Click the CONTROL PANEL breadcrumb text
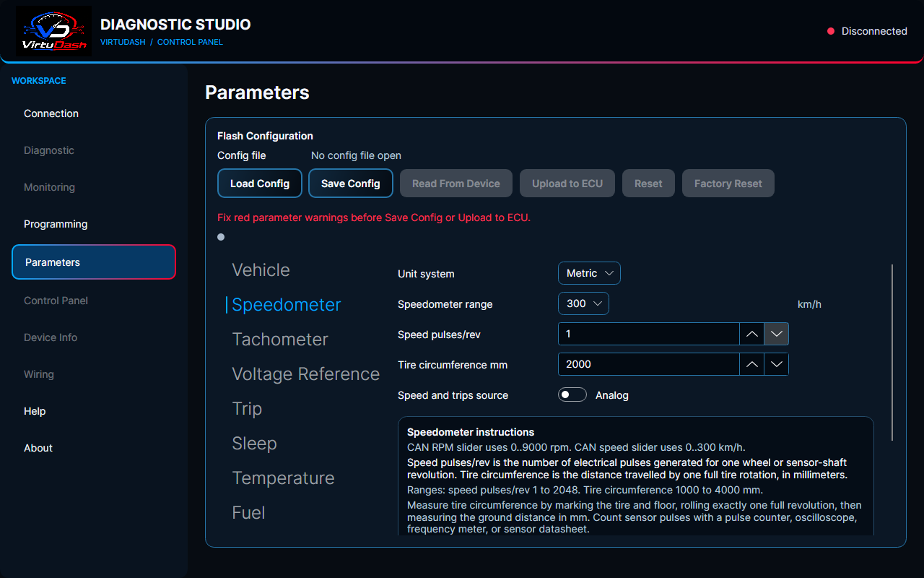The image size is (924, 578). point(190,42)
